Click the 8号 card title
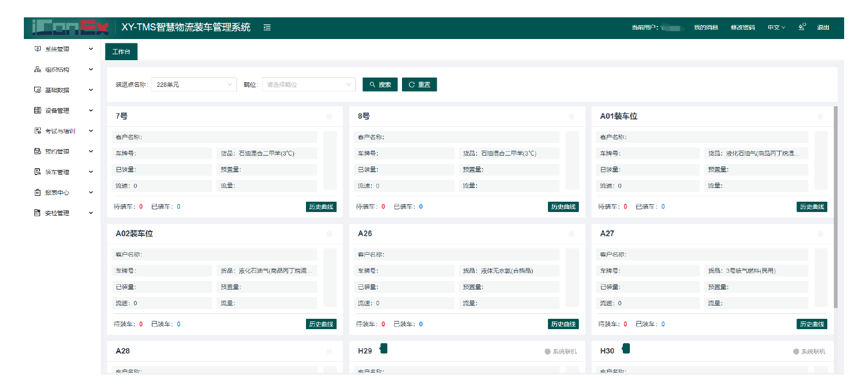 click(x=364, y=116)
